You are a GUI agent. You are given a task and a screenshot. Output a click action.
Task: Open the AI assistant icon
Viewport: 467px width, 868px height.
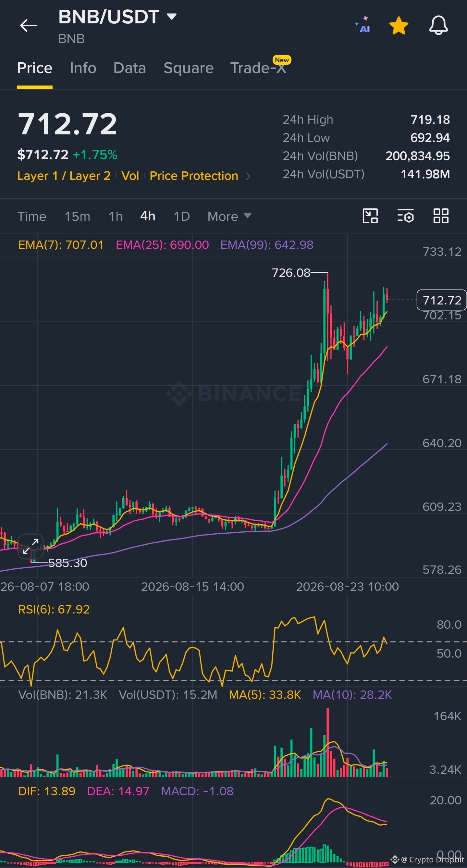pyautogui.click(x=363, y=25)
